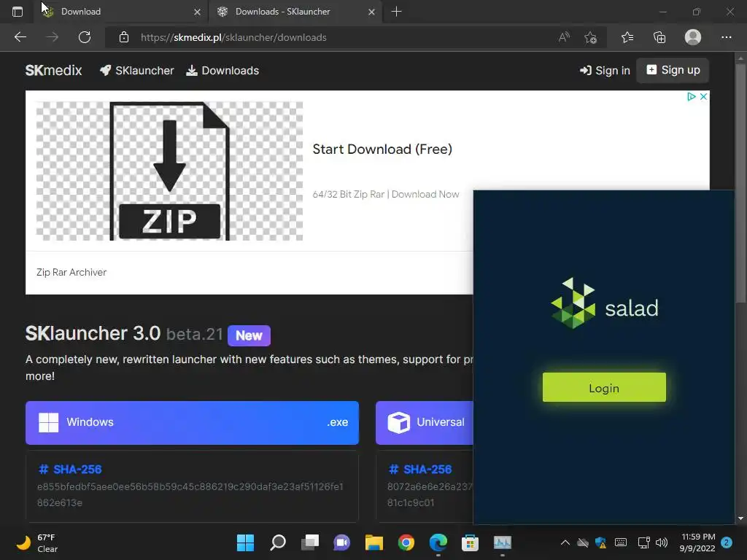This screenshot has height=560, width=747.
Task: Click the Windows SHA-256 heading
Action: pyautogui.click(x=70, y=470)
